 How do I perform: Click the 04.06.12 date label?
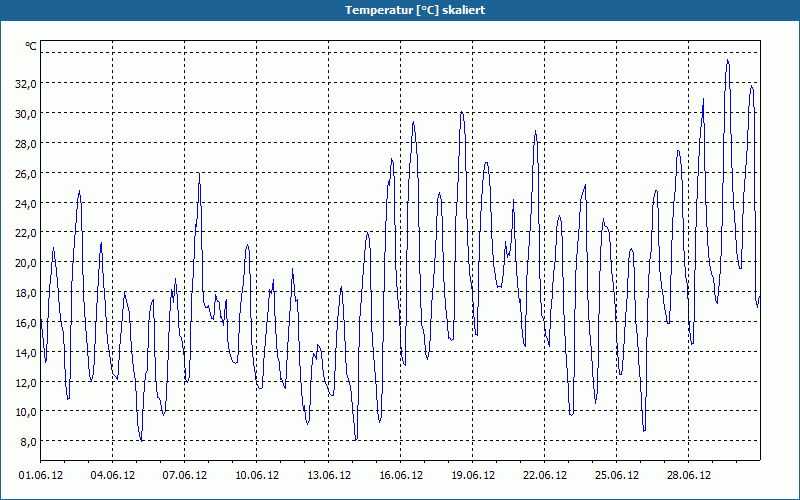pos(113,476)
